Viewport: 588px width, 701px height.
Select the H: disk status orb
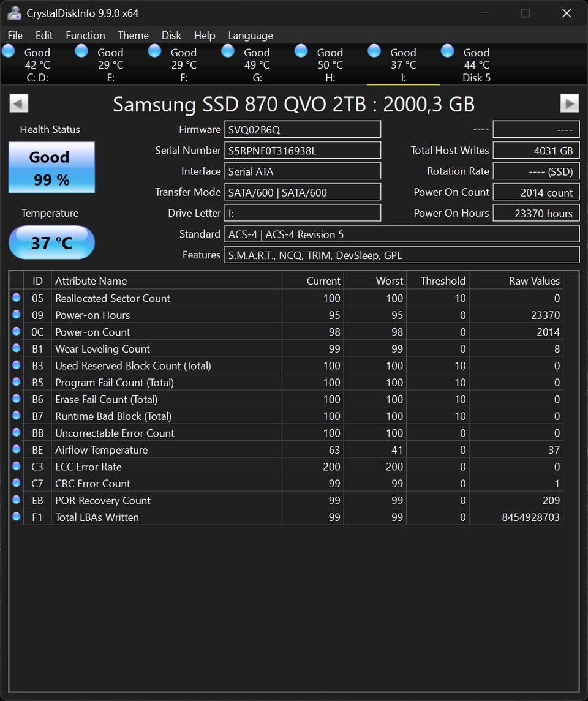301,51
